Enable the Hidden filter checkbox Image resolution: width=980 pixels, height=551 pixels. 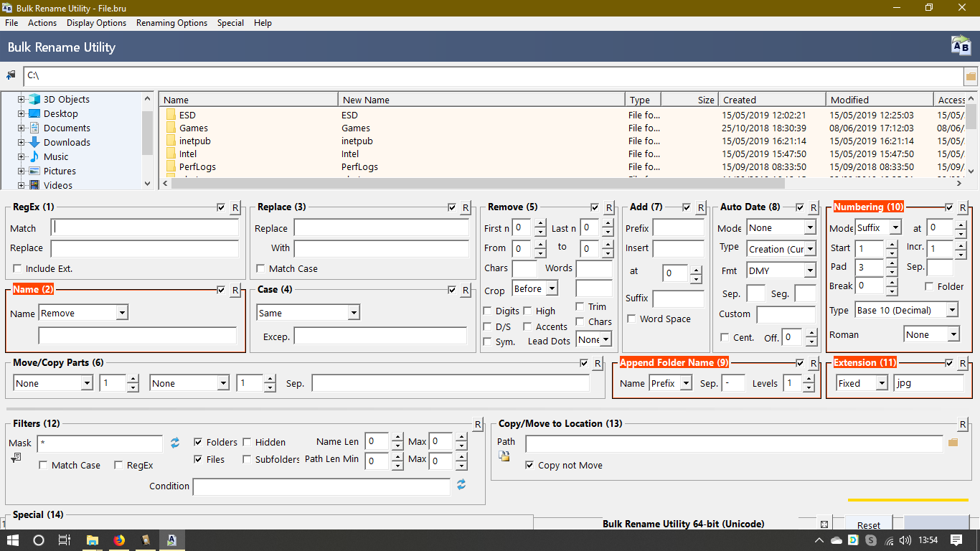coord(247,443)
